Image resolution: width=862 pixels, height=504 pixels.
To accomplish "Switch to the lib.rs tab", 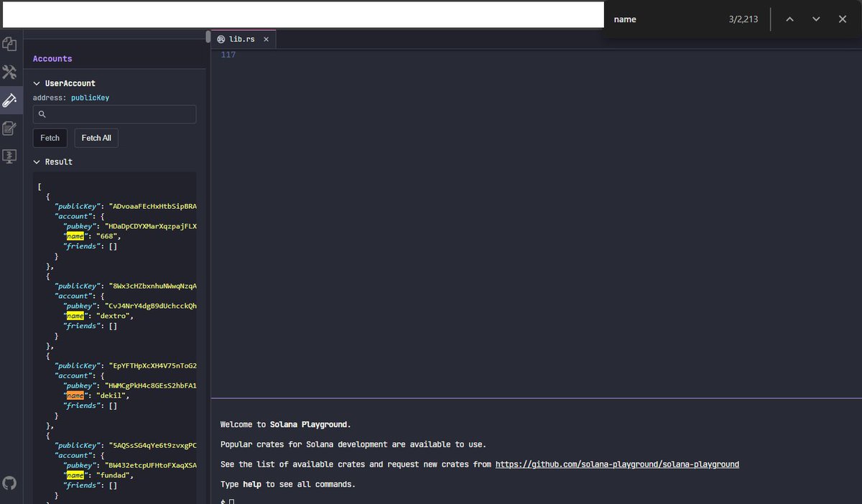I will coord(243,39).
